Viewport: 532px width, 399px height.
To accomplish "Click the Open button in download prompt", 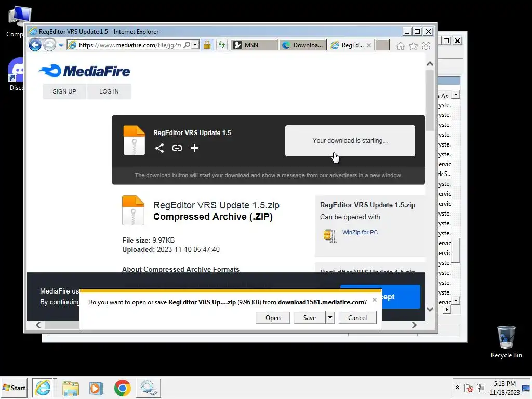I will pos(273,318).
